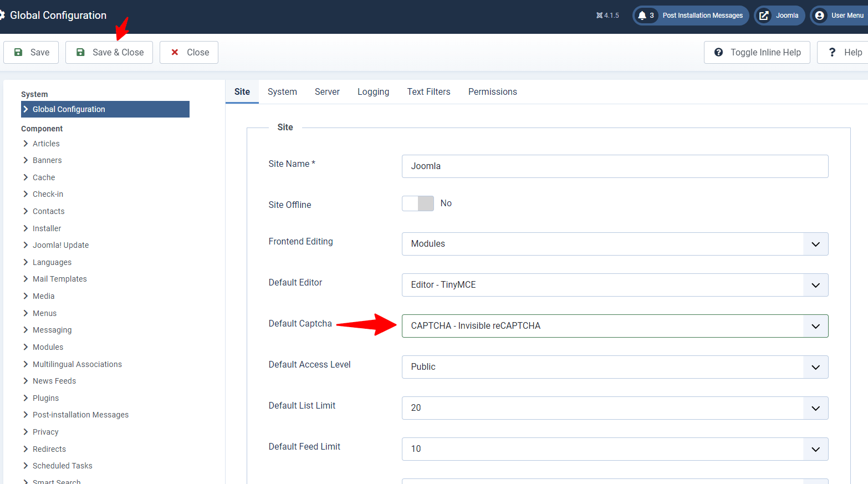Image resolution: width=868 pixels, height=484 pixels.
Task: Click the Joomla version 4.1.5 icon
Action: [x=599, y=16]
